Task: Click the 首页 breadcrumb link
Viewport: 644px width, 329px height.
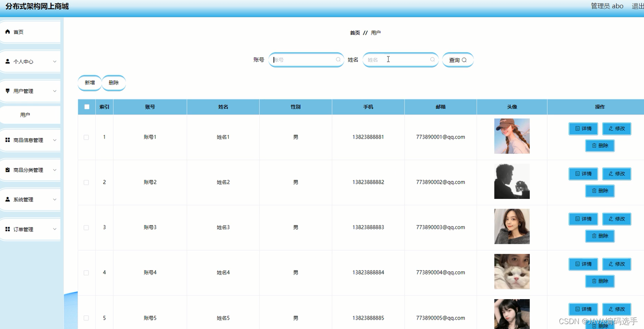Action: 355,33
